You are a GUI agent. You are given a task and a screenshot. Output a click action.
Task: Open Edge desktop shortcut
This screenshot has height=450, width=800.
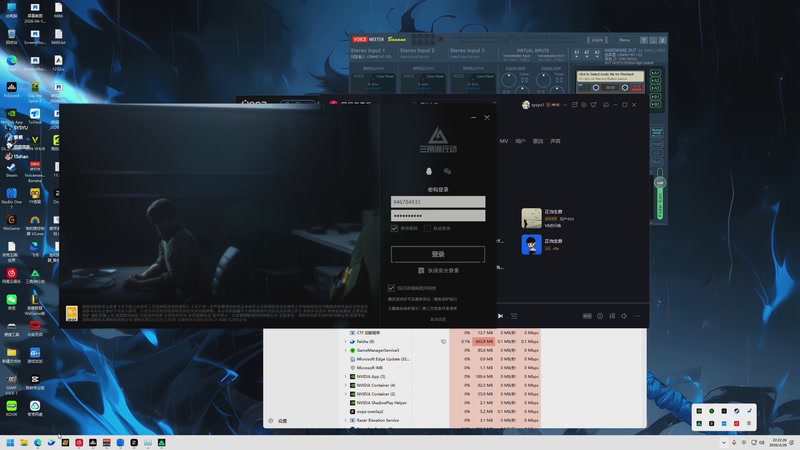pos(11,63)
